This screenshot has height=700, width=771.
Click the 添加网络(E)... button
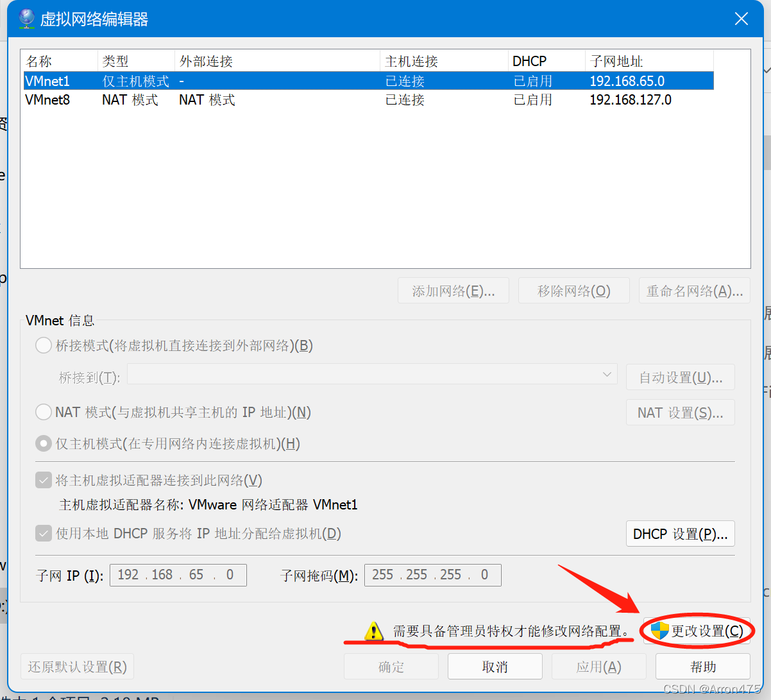(453, 291)
